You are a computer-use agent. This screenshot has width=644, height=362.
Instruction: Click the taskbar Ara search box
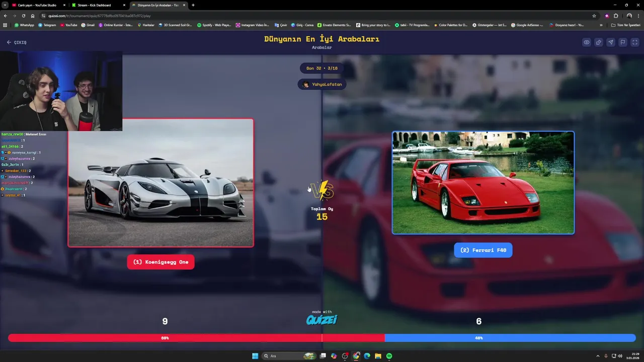[x=289, y=356]
